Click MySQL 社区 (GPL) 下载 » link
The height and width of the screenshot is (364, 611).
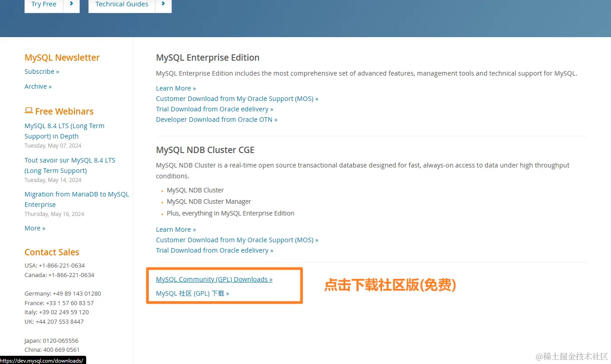pos(192,293)
